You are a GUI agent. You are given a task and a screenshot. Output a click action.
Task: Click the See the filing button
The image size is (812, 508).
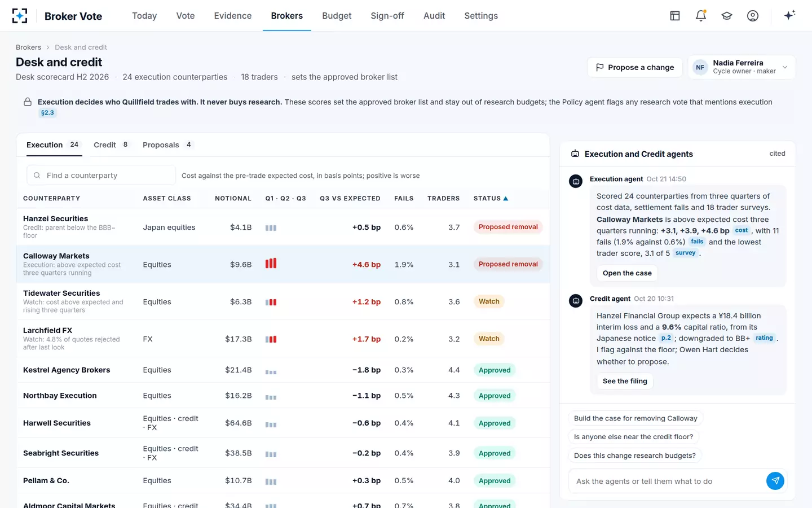coord(625,381)
